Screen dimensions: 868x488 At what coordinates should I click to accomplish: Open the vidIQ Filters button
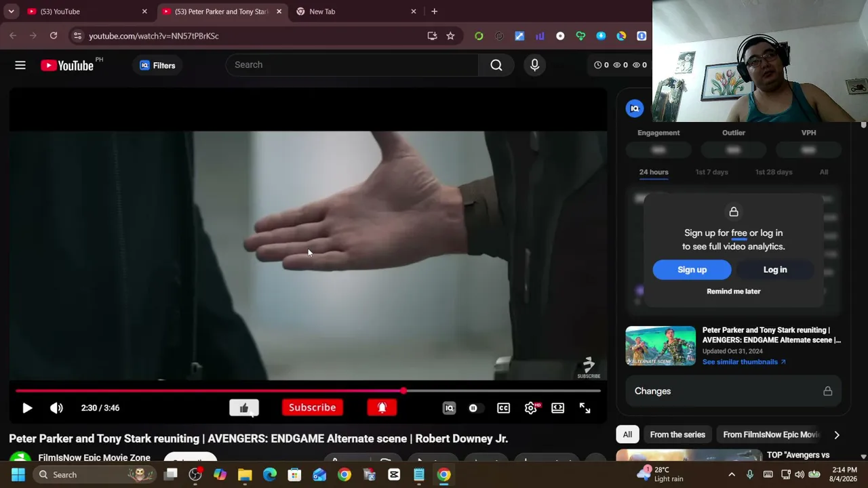click(157, 65)
